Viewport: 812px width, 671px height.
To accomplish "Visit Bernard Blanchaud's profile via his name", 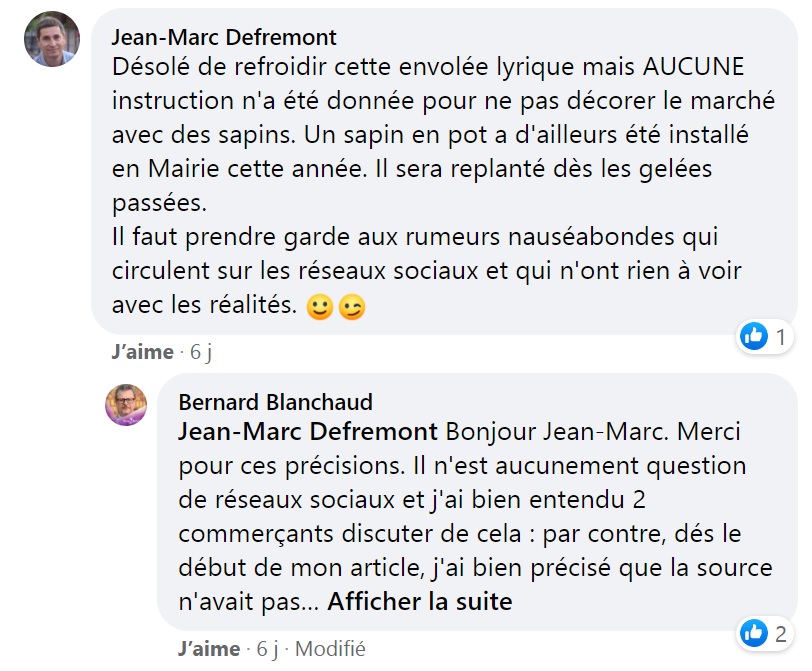I will coord(275,402).
